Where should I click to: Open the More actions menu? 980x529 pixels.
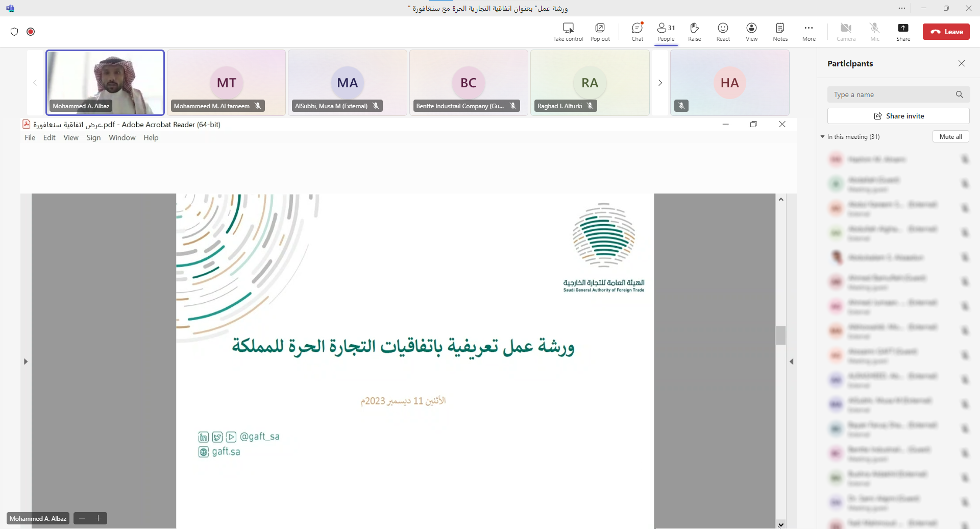click(x=808, y=32)
